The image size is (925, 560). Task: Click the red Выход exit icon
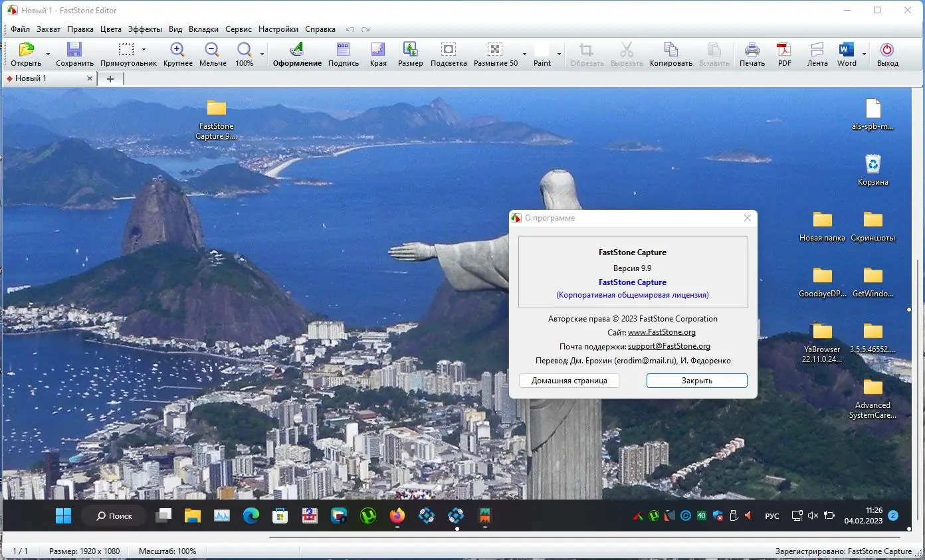887,50
